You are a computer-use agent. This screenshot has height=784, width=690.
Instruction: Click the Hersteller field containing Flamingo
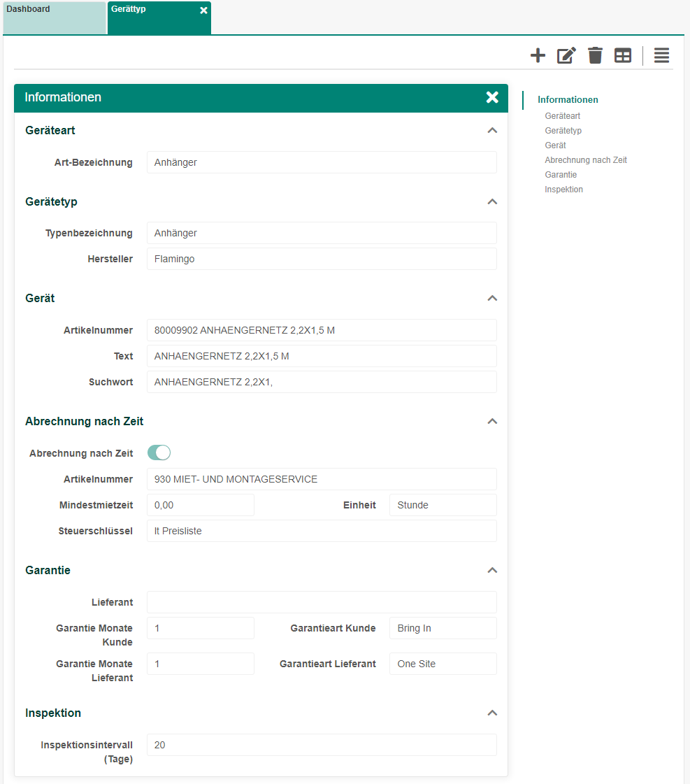pyautogui.click(x=322, y=259)
